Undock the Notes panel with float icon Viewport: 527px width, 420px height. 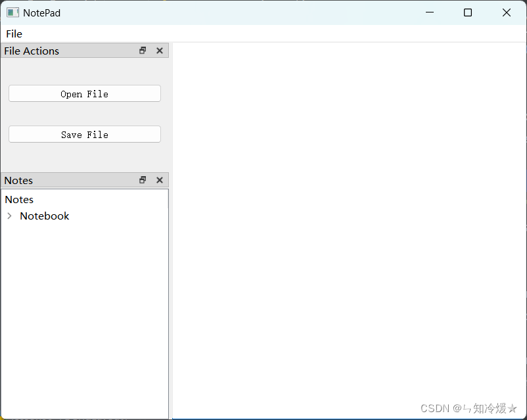coord(143,180)
